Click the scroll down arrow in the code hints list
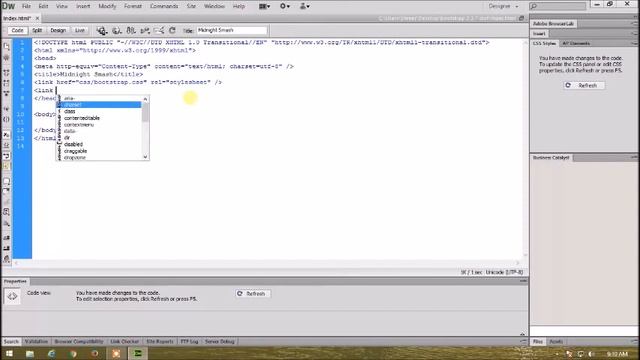The height and width of the screenshot is (360, 640). point(145,157)
